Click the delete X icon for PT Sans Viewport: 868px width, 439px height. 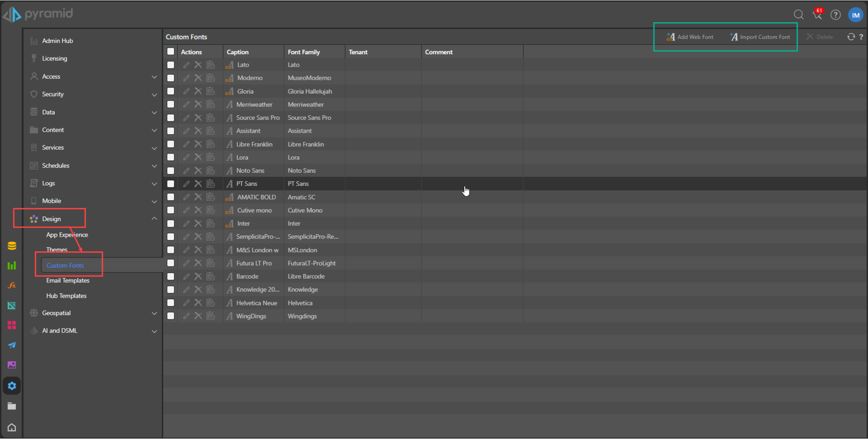tap(198, 184)
